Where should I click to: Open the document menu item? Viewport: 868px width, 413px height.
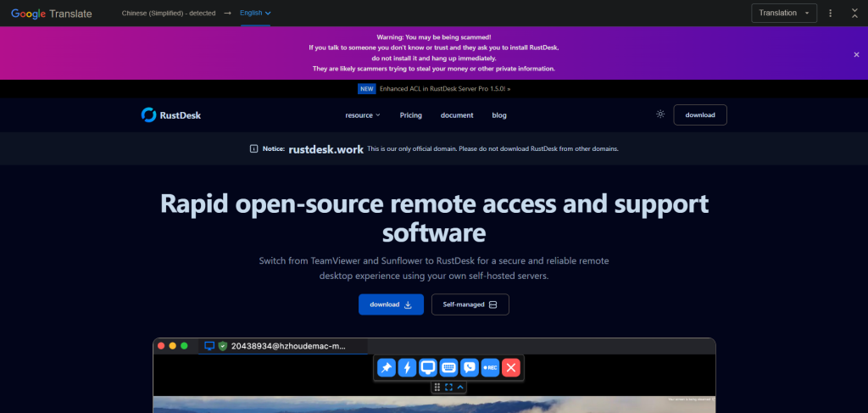click(457, 115)
